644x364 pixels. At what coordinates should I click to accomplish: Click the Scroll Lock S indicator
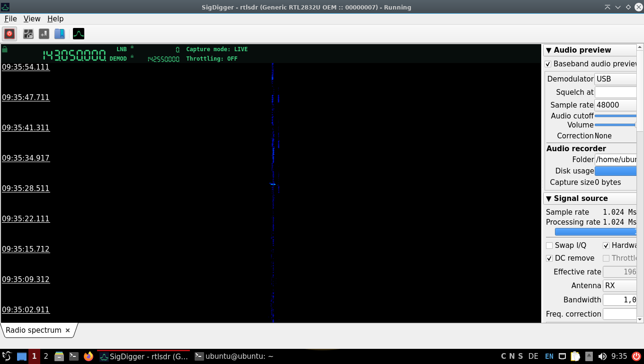click(x=520, y=356)
